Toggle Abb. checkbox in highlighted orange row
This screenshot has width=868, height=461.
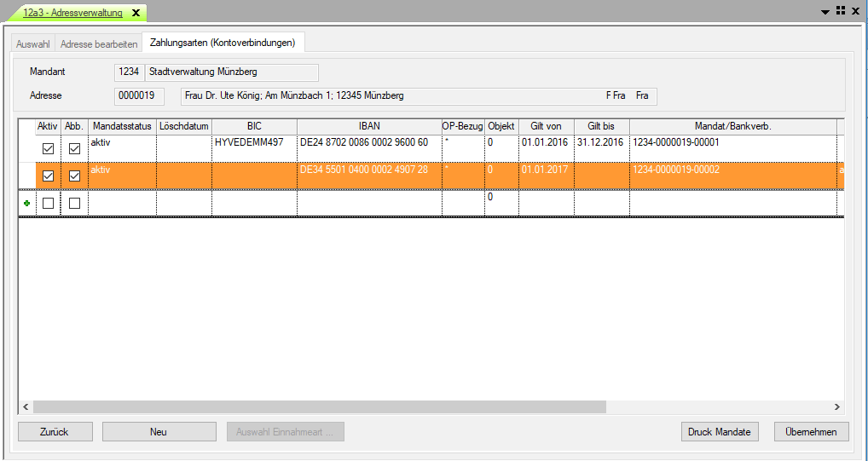(x=74, y=176)
